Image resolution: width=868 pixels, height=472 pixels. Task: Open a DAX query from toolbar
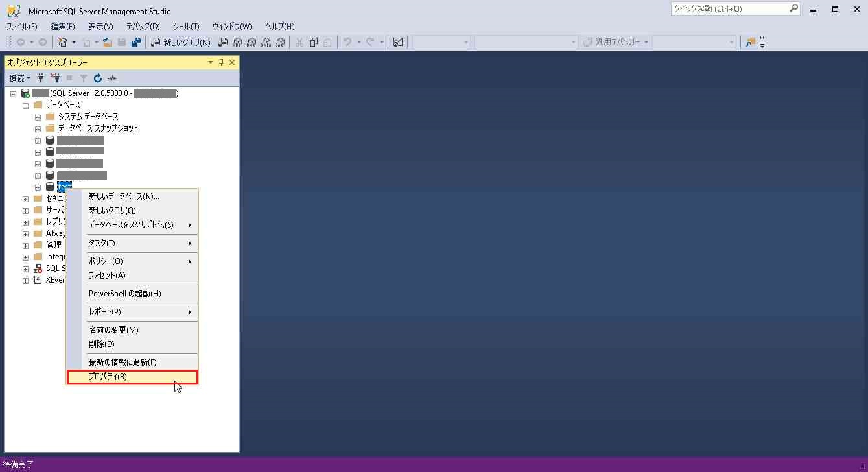[x=279, y=42]
